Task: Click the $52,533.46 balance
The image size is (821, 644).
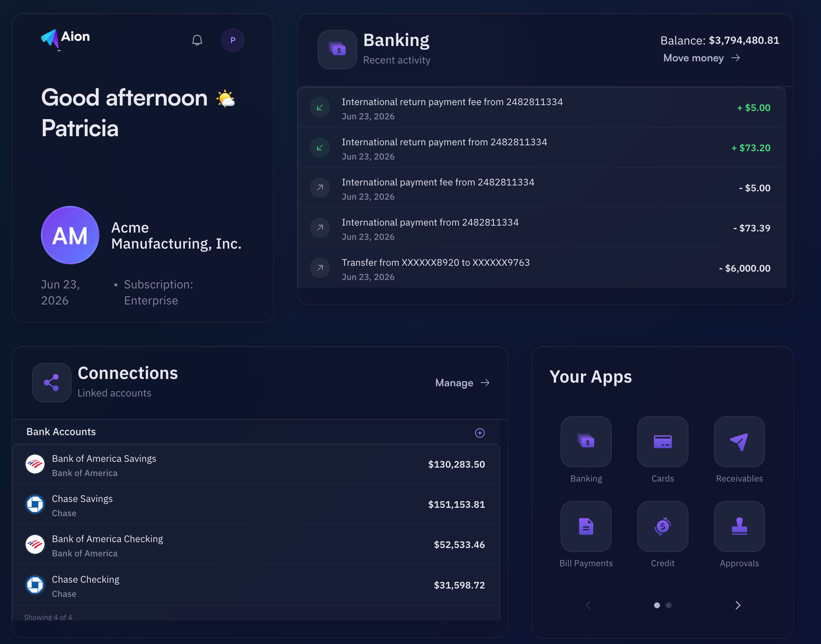Action: pos(459,545)
